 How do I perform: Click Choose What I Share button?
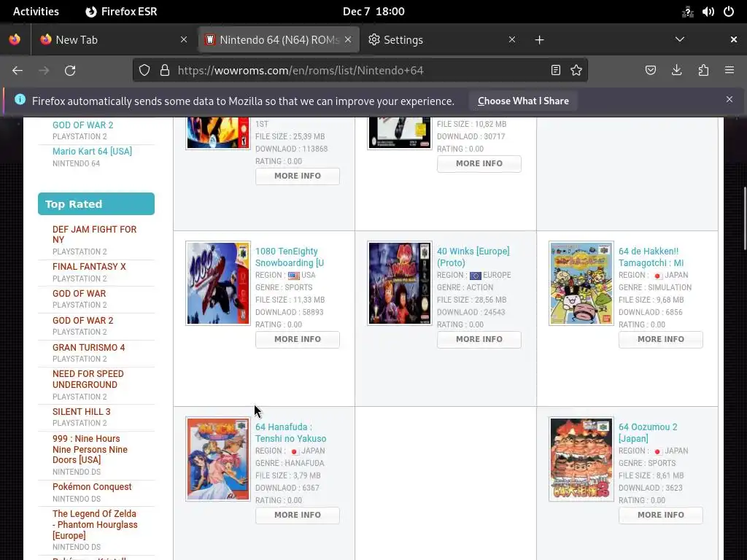523,101
